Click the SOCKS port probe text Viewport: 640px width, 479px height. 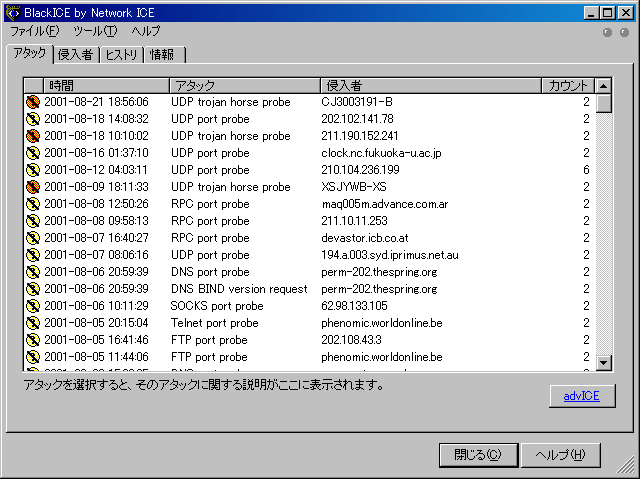pos(217,306)
